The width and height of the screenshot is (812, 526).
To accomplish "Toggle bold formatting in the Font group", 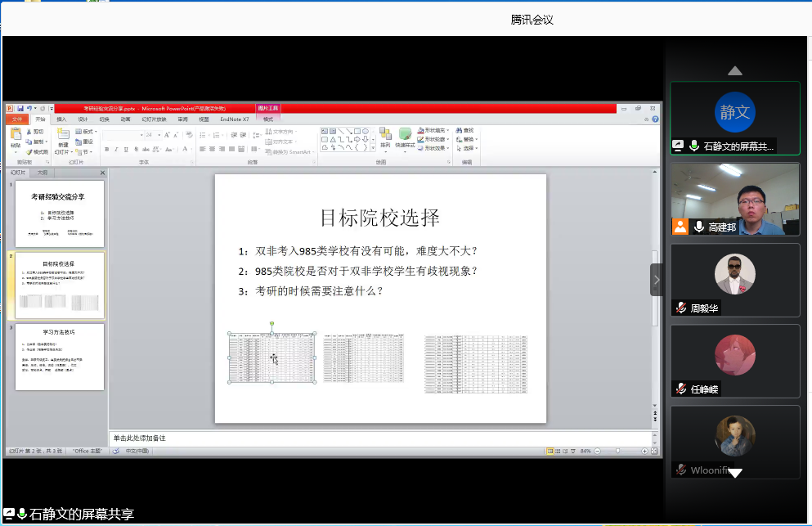I will coord(105,148).
